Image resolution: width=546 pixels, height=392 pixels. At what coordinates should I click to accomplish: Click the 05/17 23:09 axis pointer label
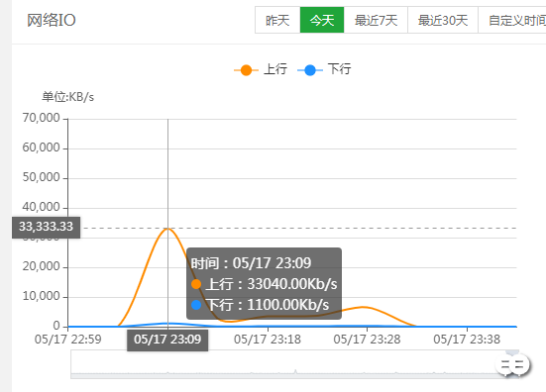[167, 340]
